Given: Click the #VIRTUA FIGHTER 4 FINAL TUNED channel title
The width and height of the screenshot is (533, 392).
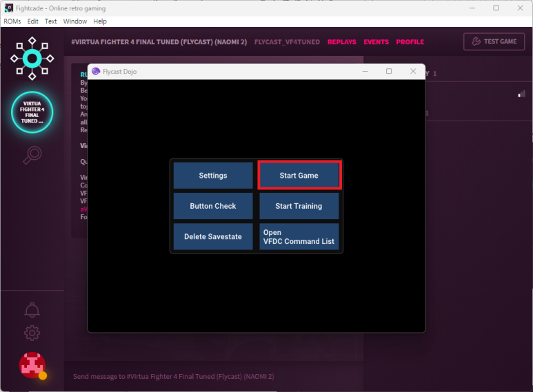Looking at the screenshot, I should tap(159, 42).
